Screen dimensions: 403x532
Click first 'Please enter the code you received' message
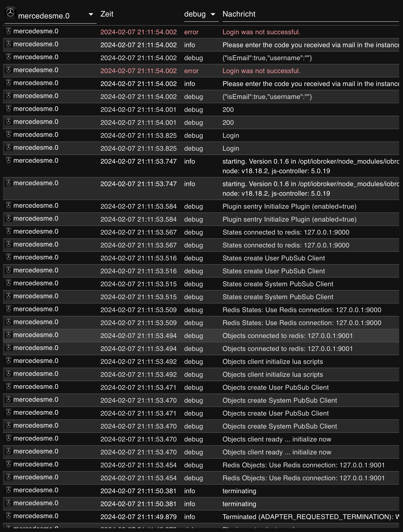[x=310, y=45]
